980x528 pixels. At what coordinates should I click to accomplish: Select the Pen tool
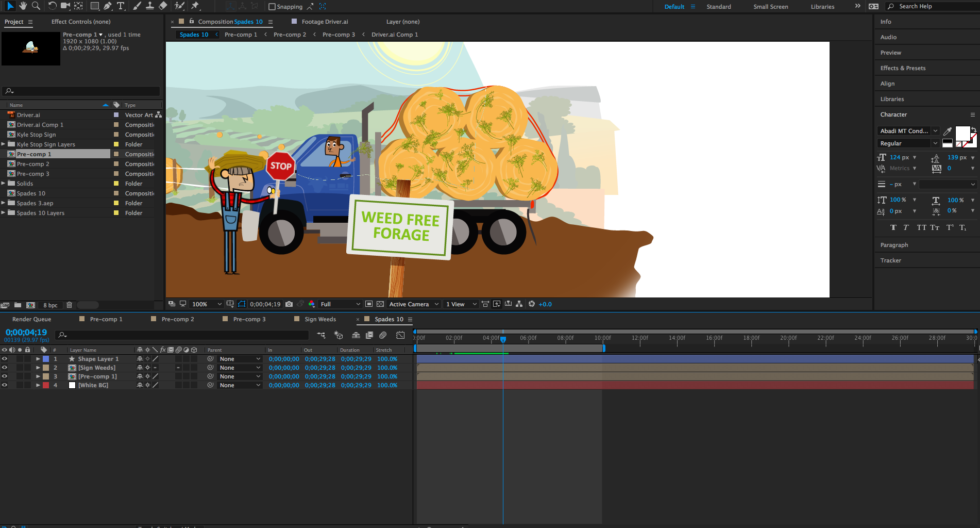pyautogui.click(x=108, y=6)
